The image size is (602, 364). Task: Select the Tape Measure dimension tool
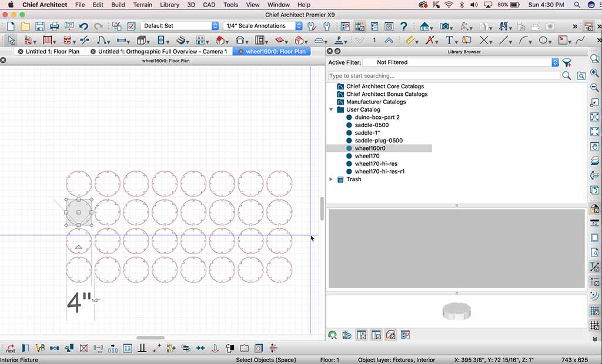410,40
